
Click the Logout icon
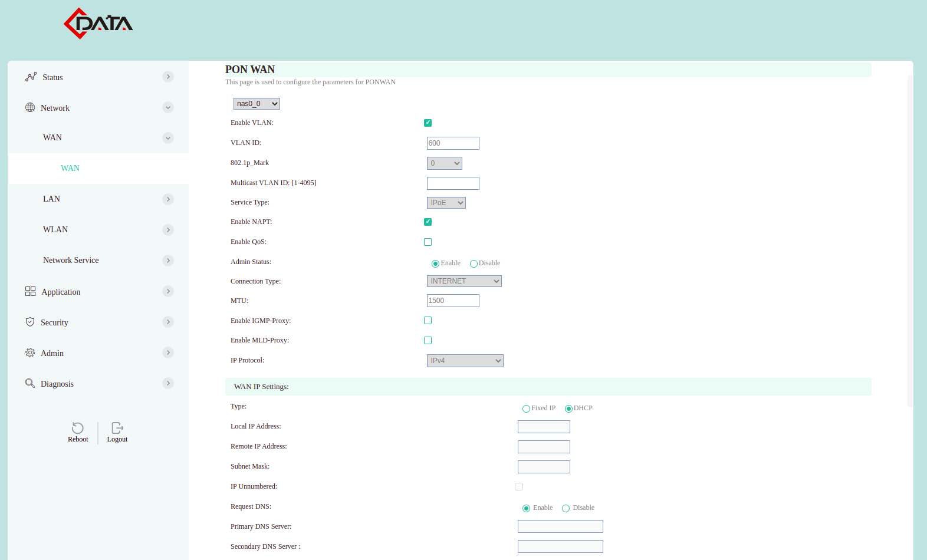tap(117, 428)
